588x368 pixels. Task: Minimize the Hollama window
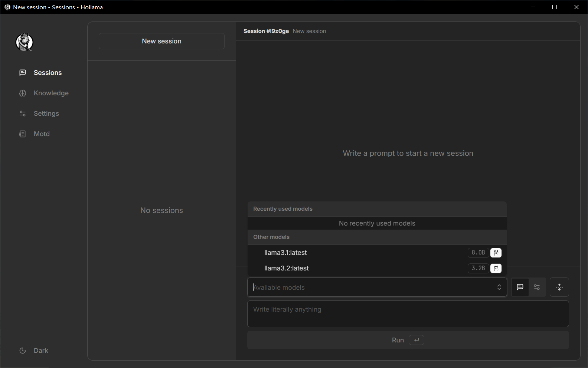coord(533,7)
